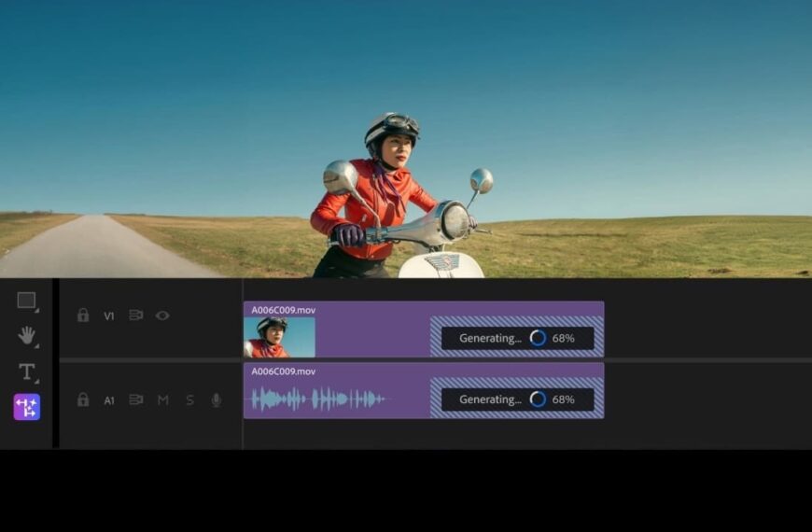Toggle sync lock on A1 track
The width and height of the screenshot is (812, 532).
(x=135, y=399)
